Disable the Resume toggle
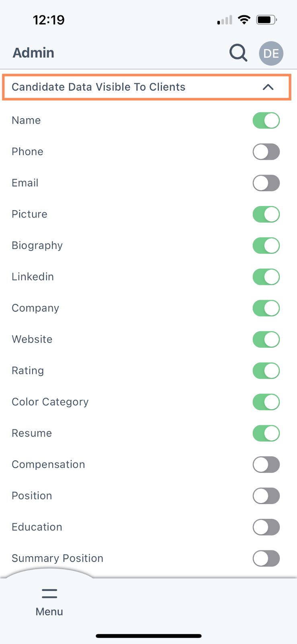 coord(266,433)
